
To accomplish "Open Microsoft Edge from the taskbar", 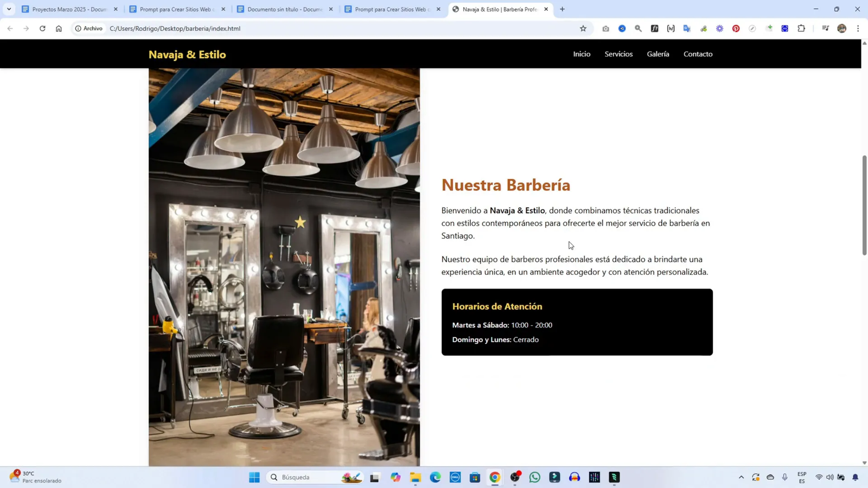I will [435, 477].
